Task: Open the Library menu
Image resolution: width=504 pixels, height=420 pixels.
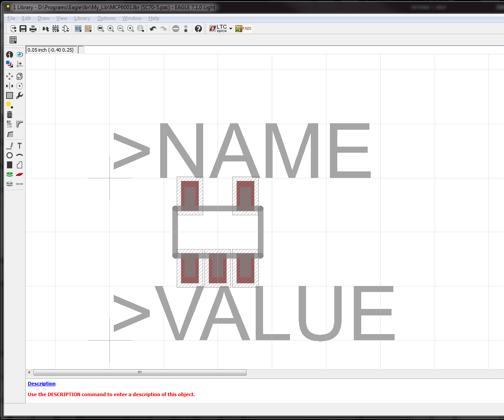Action: [x=82, y=18]
